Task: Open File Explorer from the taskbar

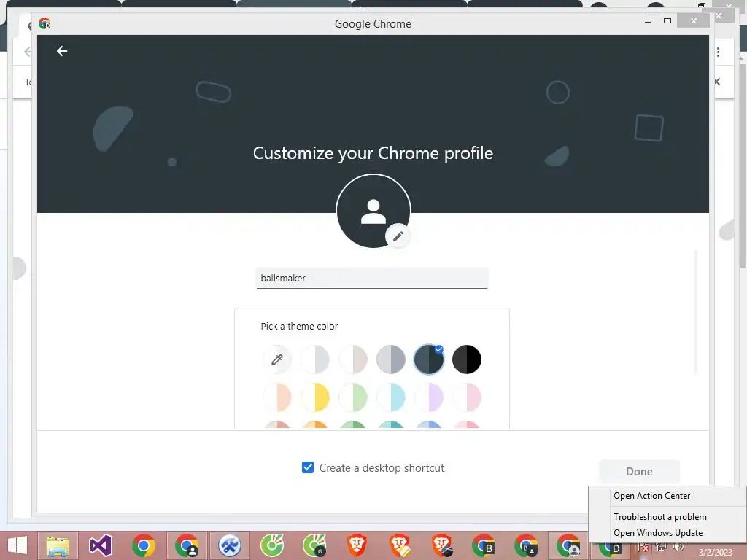Action: [x=58, y=545]
